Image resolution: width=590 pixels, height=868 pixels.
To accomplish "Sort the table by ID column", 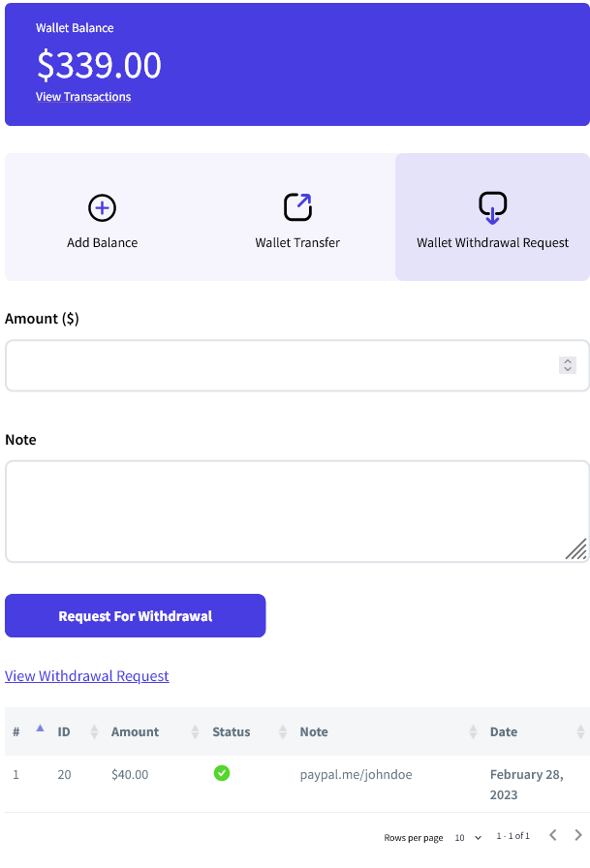I will tap(94, 732).
